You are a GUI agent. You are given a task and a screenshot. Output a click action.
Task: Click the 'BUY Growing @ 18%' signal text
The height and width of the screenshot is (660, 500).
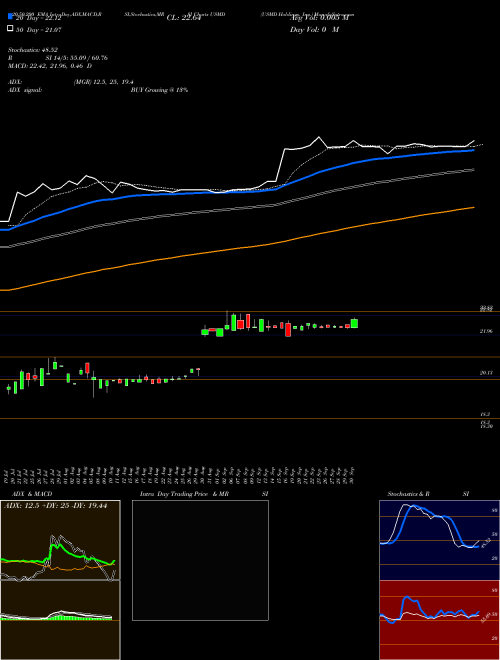(x=159, y=90)
